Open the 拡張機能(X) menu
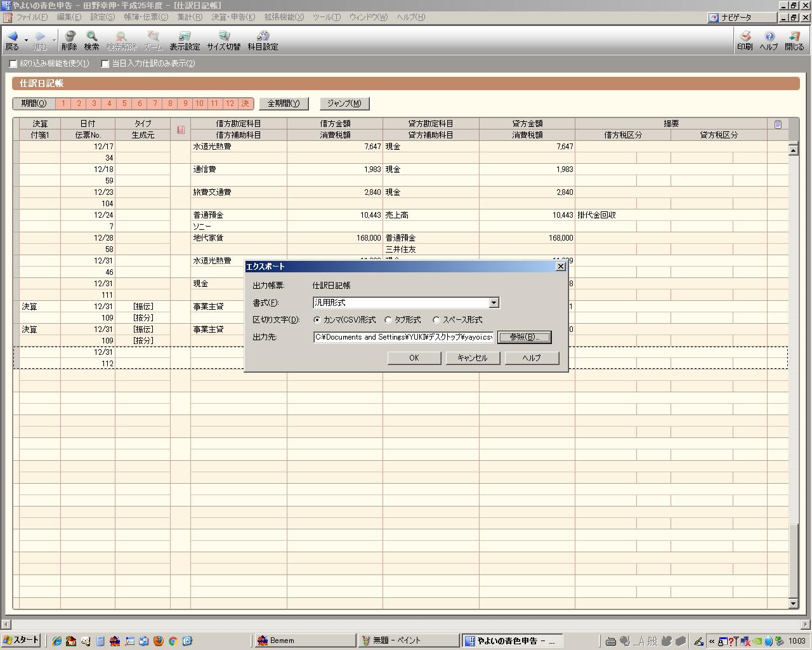This screenshot has width=812, height=650. tap(284, 17)
